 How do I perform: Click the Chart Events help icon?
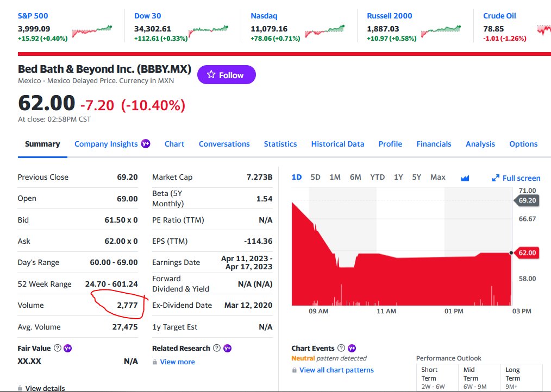pyautogui.click(x=341, y=347)
